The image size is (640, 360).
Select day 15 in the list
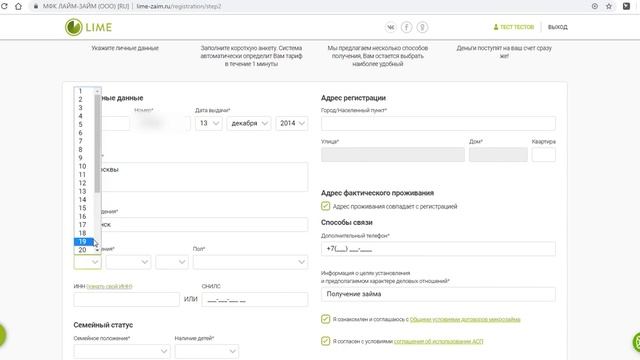coord(84,208)
